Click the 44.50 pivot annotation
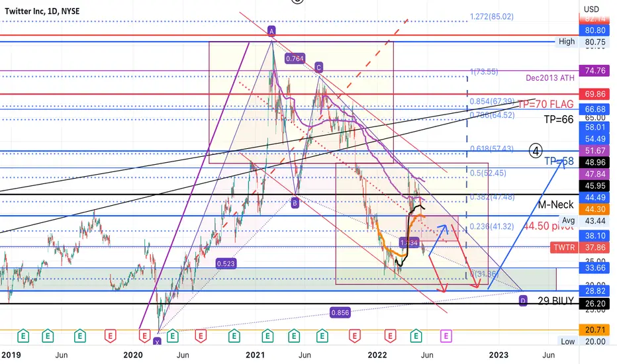 pyautogui.click(x=549, y=226)
